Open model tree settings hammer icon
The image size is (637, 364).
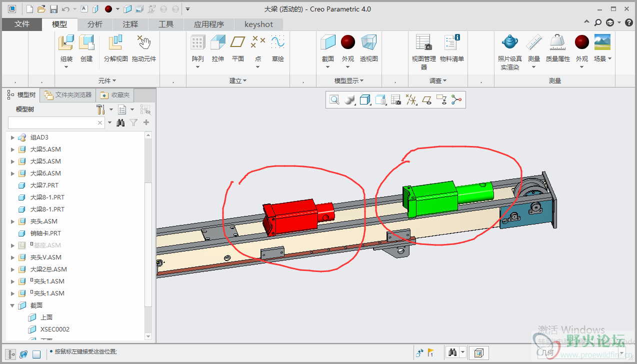100,109
